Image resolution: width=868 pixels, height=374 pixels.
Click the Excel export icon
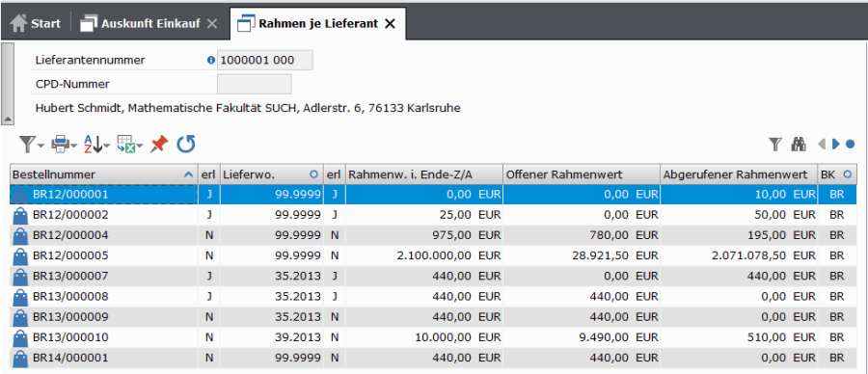(125, 145)
